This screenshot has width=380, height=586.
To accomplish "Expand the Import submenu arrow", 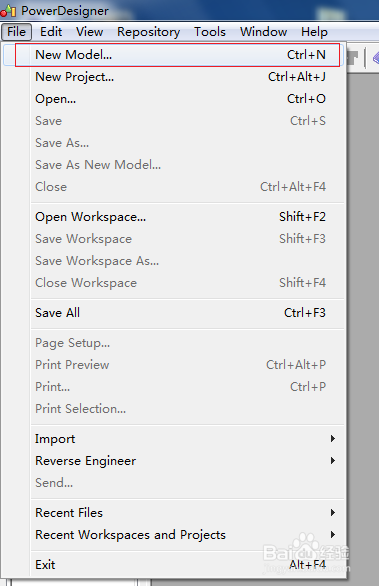I will coord(333,438).
